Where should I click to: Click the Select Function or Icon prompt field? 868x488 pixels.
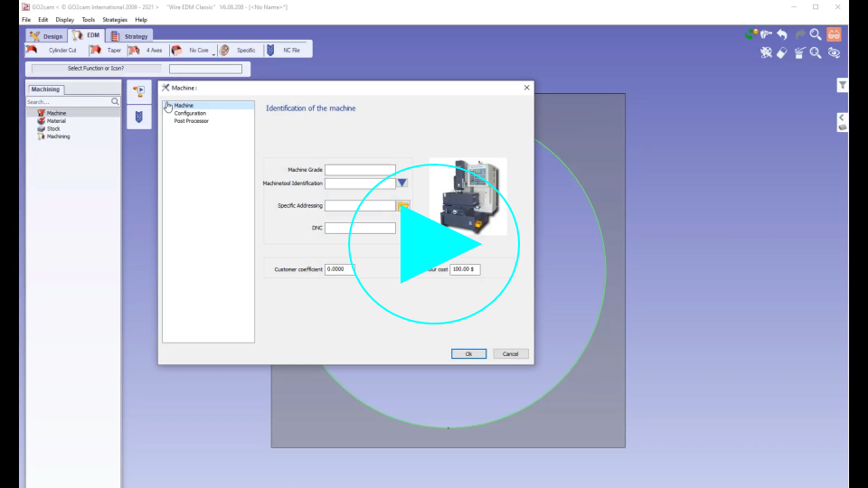point(97,69)
